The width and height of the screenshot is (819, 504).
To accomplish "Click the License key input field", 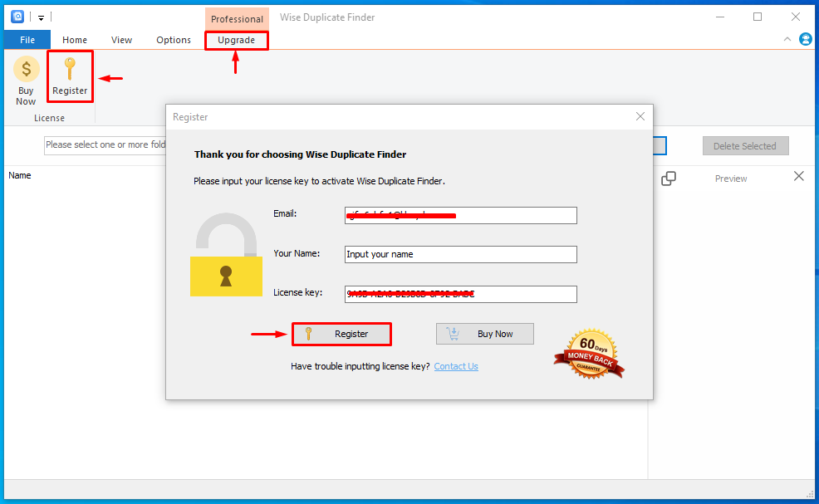I will coord(461,294).
